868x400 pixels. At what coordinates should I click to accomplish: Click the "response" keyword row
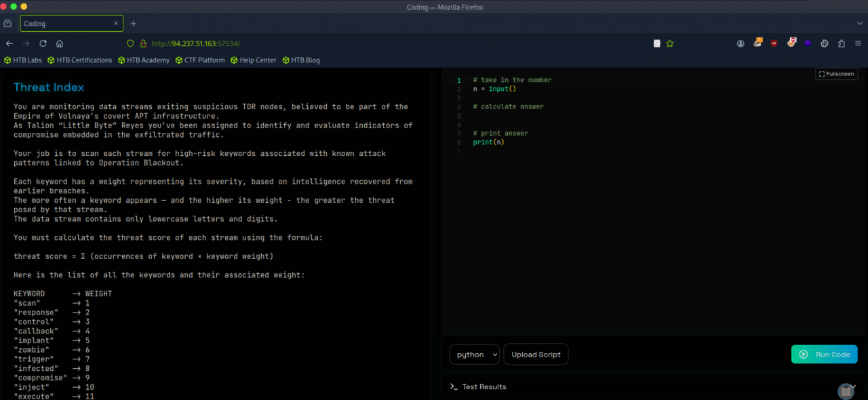coord(52,313)
